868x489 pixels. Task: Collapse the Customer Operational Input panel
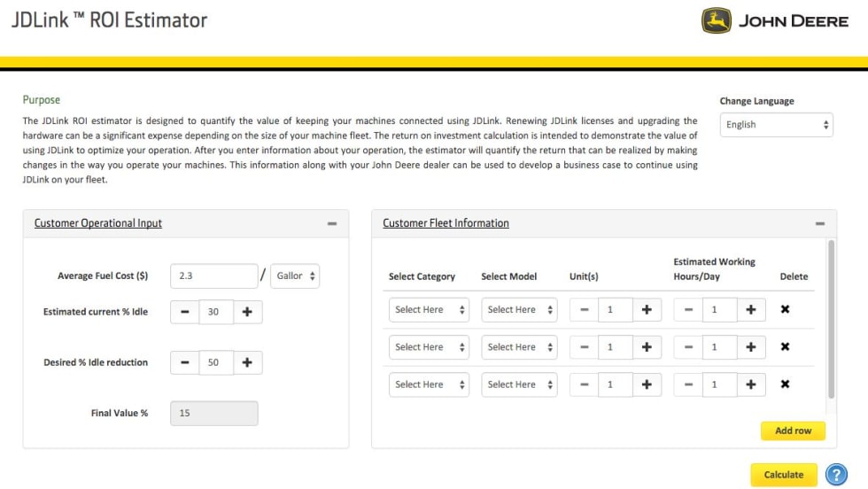coord(332,224)
